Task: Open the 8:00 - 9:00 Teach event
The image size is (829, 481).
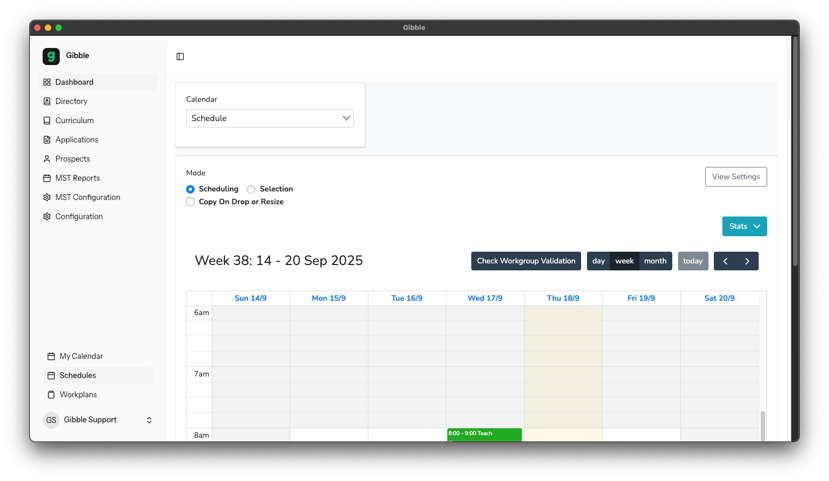Action: [484, 434]
